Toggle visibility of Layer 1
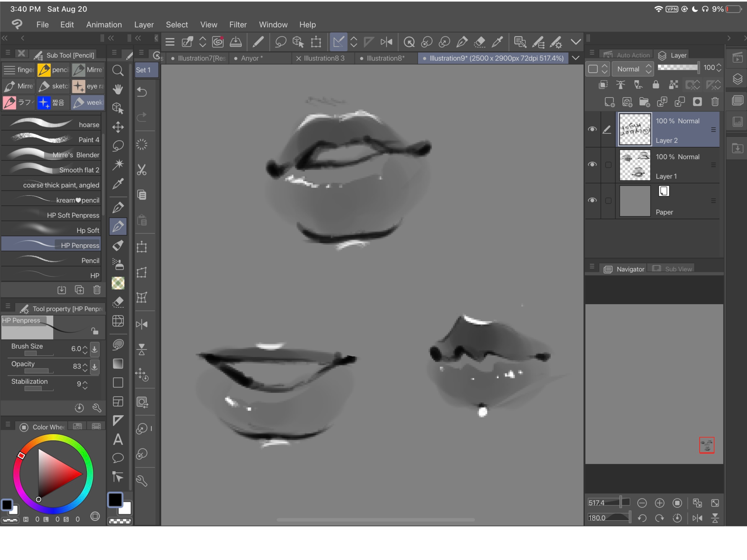The height and width of the screenshot is (560, 747). [592, 165]
